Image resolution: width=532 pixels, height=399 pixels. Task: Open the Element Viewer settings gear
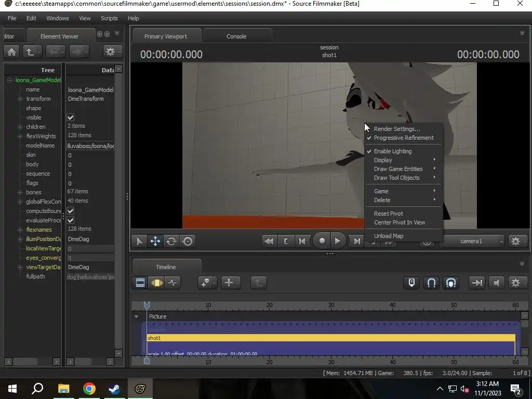[x=112, y=52]
